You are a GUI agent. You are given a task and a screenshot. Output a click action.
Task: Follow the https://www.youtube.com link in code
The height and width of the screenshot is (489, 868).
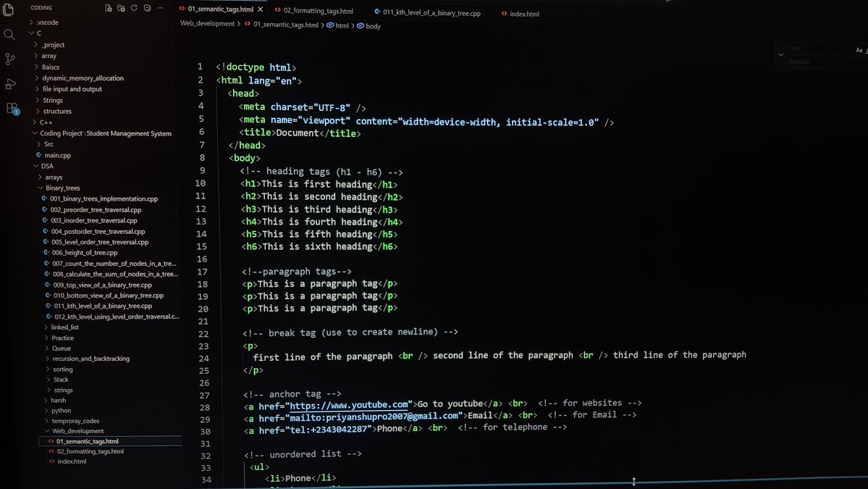click(349, 404)
